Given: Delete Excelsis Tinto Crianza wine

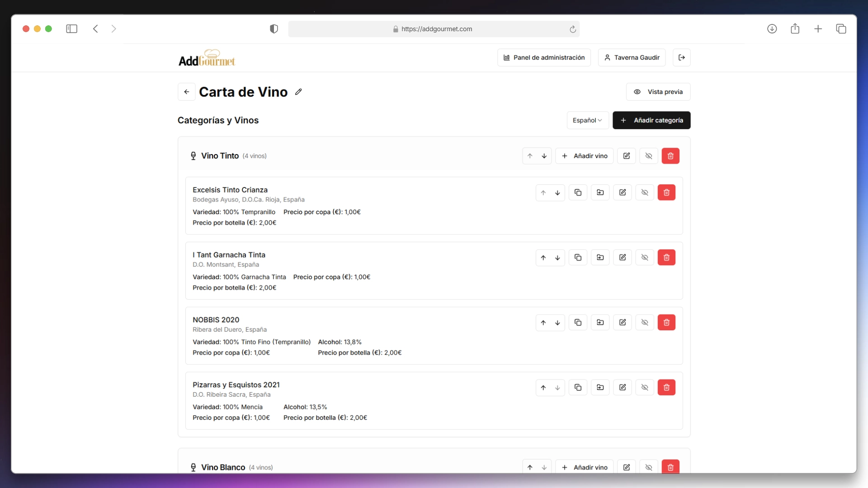Looking at the screenshot, I should pos(666,192).
